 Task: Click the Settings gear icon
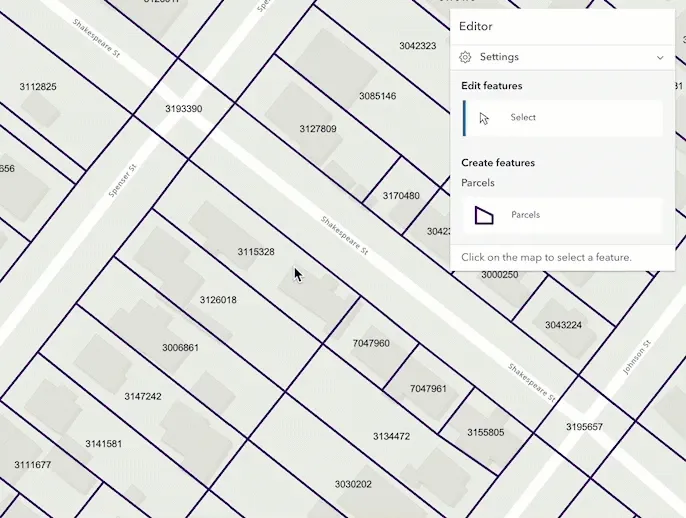tap(465, 57)
